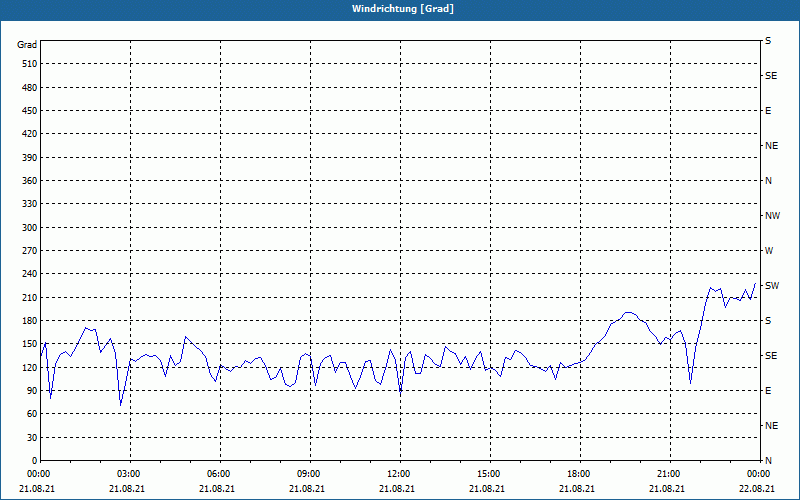Select the 120 y-axis value
The image size is (800, 500).
click(30, 367)
